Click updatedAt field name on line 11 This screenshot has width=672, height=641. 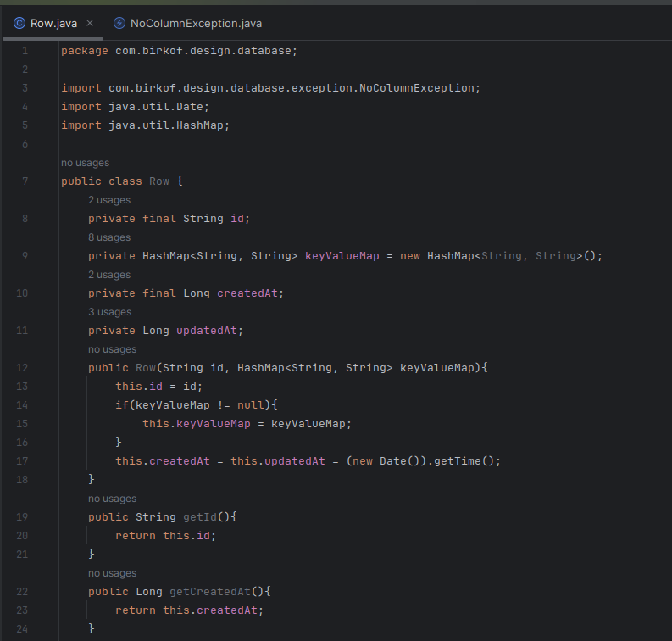tap(207, 331)
